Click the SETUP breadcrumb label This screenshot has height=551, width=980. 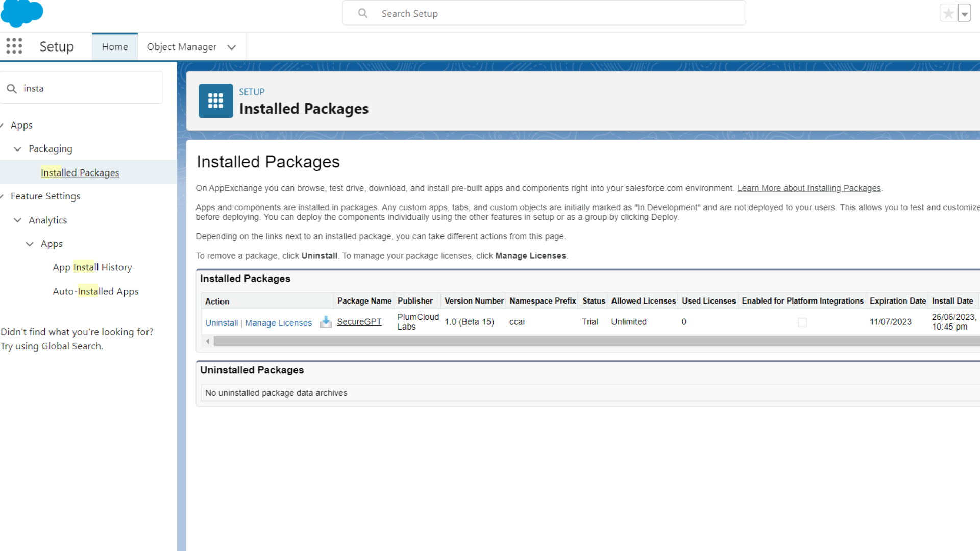(252, 92)
